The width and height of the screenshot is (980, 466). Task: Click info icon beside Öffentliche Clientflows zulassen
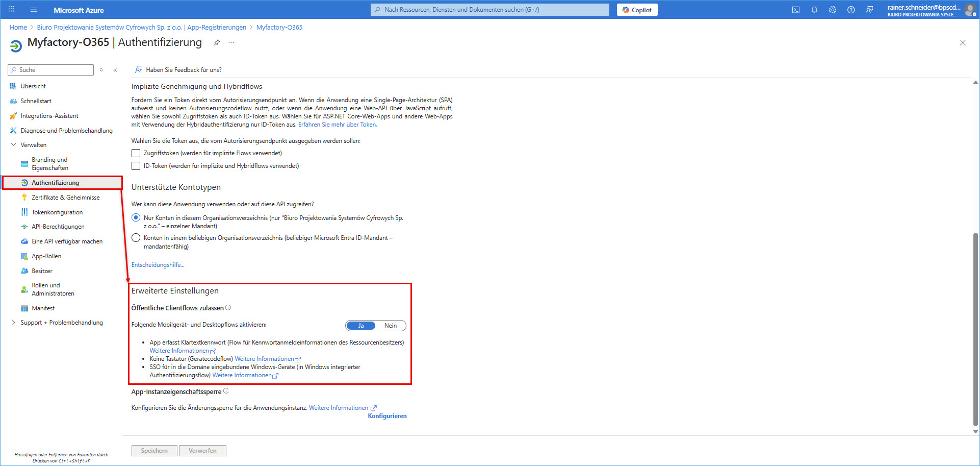point(228,308)
